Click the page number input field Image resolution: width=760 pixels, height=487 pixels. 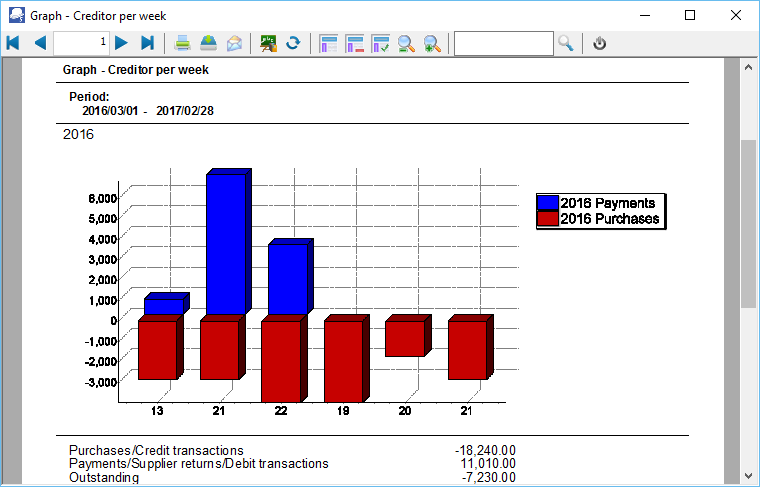(x=81, y=43)
